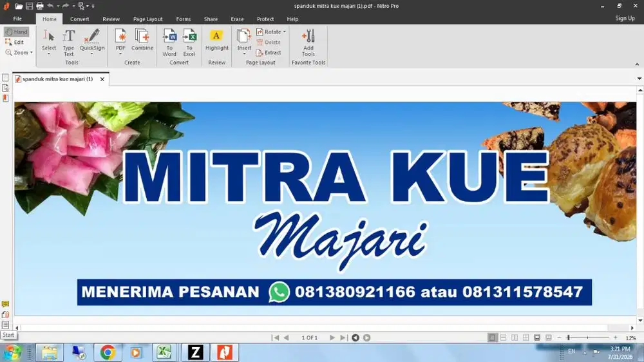This screenshot has width=644, height=362.
Task: Open the Protect ribbon tab
Action: (x=265, y=19)
